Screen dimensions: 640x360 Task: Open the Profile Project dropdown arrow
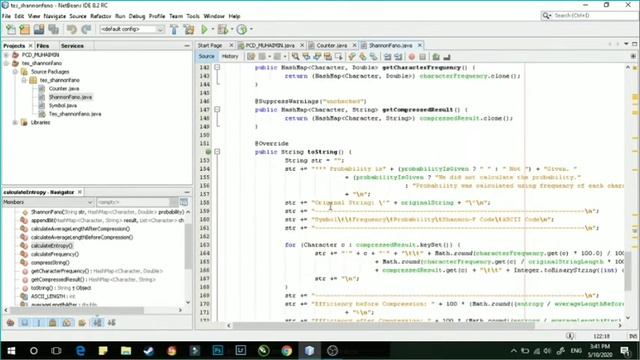coord(251,29)
